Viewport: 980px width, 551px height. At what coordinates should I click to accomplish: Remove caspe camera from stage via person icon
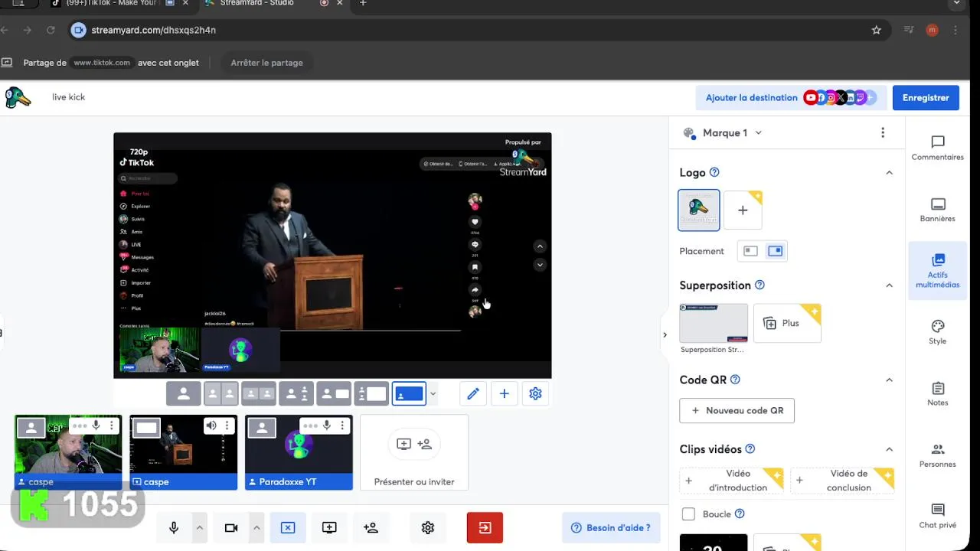(32, 428)
